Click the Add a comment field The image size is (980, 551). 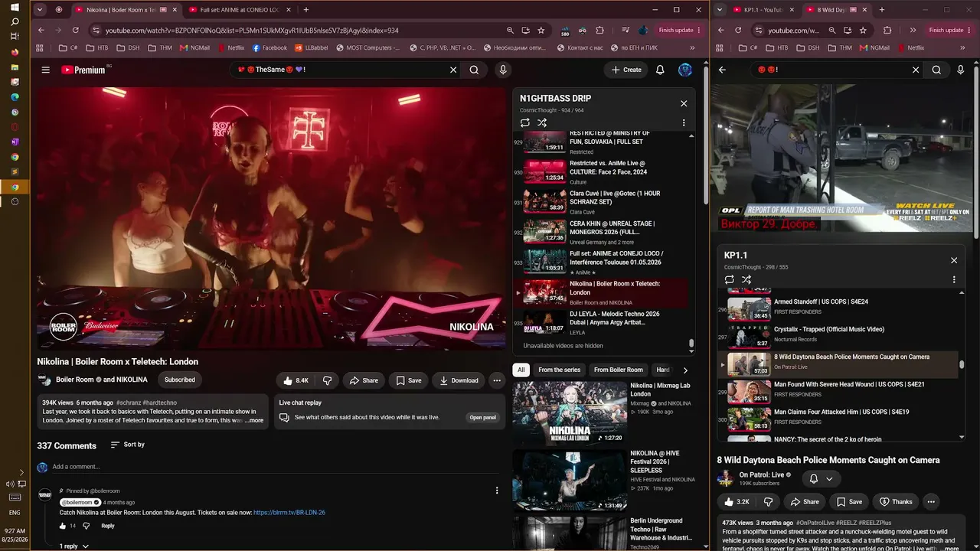[276, 467]
